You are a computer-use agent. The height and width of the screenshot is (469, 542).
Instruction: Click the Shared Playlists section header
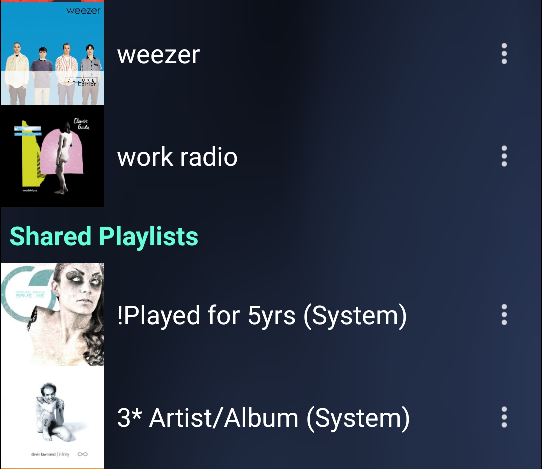(104, 236)
